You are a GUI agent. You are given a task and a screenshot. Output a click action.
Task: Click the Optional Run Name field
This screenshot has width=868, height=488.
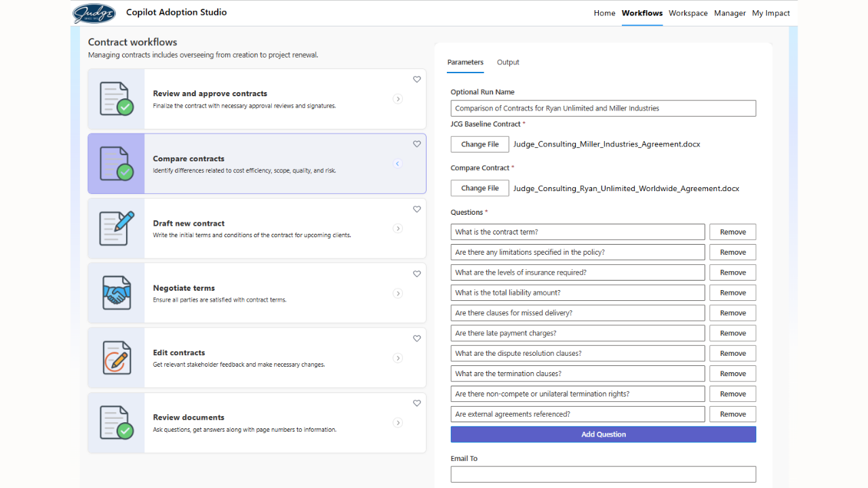pyautogui.click(x=604, y=108)
